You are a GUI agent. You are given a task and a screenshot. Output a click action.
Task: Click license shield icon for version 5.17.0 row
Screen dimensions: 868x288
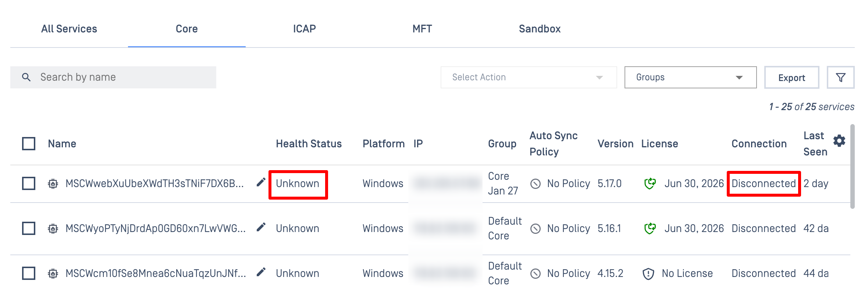tap(650, 183)
